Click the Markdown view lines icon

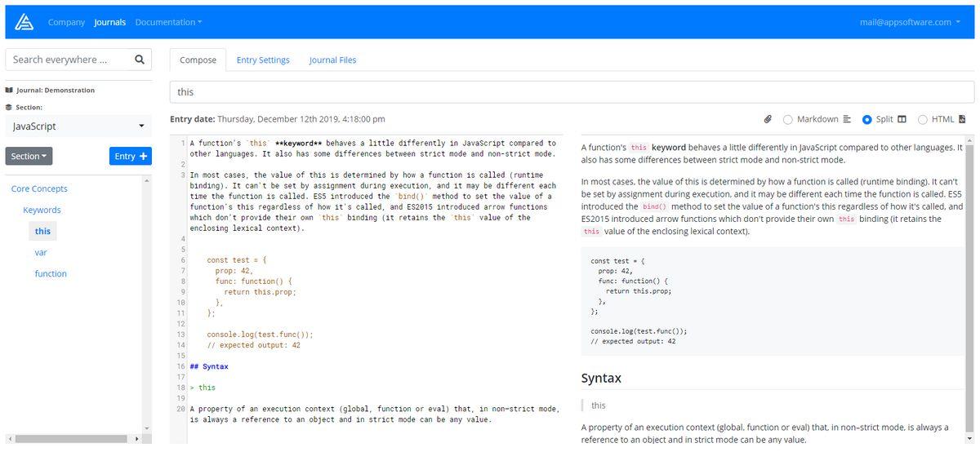point(847,119)
